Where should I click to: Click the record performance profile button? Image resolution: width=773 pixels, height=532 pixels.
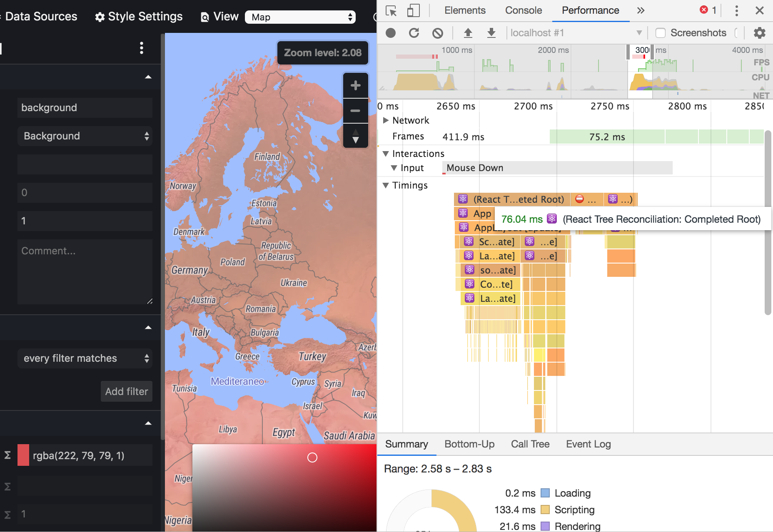[391, 33]
